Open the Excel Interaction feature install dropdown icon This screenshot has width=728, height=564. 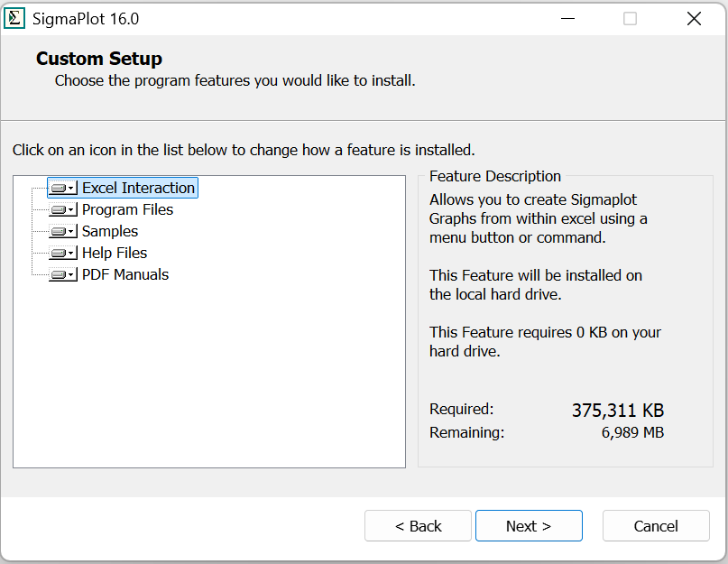pyautogui.click(x=63, y=188)
